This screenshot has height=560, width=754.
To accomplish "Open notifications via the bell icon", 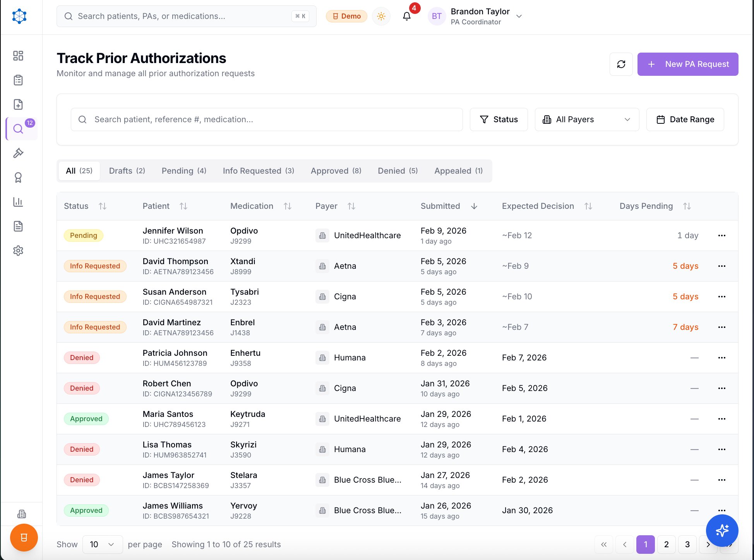I will point(406,16).
